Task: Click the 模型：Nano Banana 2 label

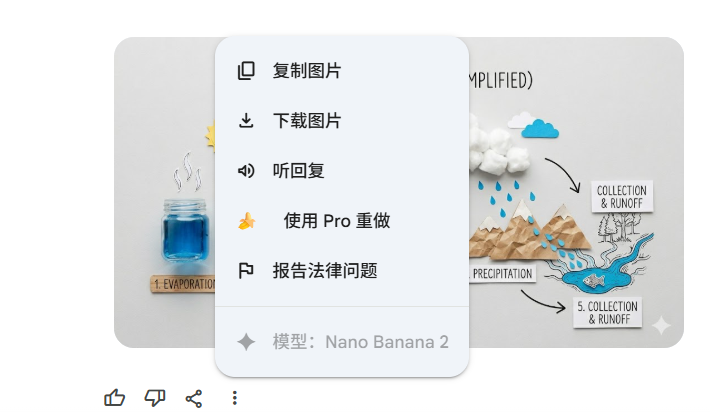Action: (360, 342)
